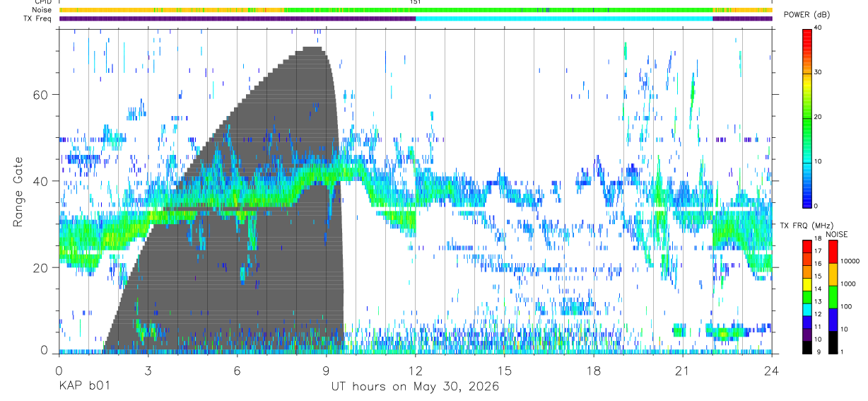Click the green 13–14 MHz segment of TX FRQ bar
This screenshot has height=401, width=868.
click(807, 297)
